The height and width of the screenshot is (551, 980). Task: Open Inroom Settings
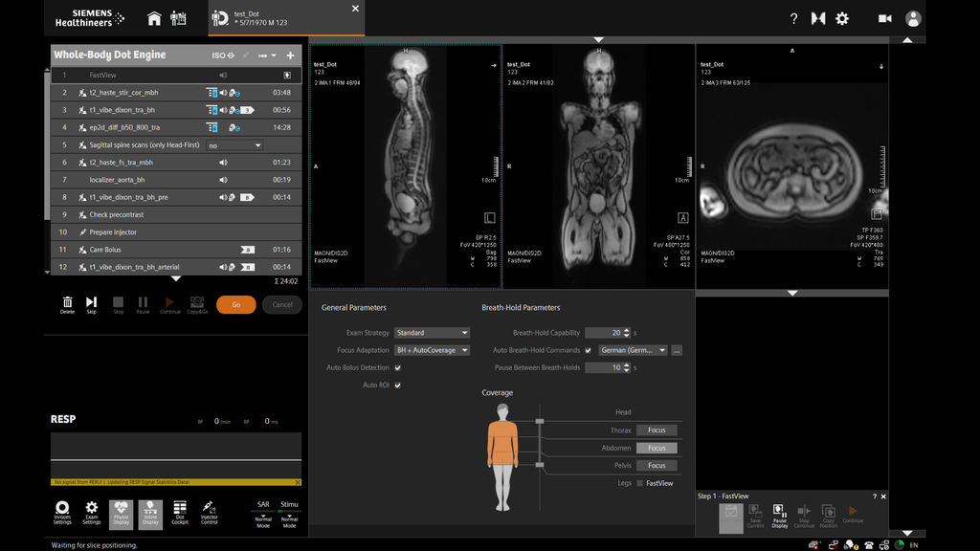(x=62, y=512)
